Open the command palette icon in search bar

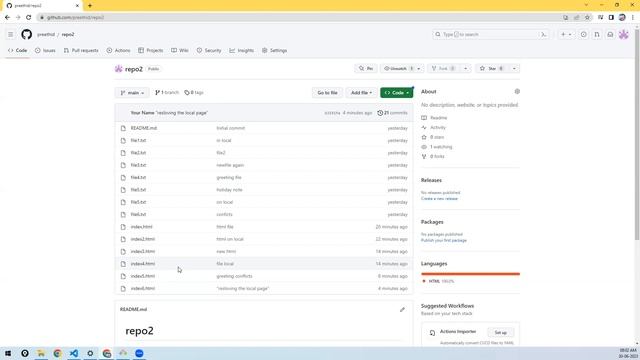click(544, 35)
